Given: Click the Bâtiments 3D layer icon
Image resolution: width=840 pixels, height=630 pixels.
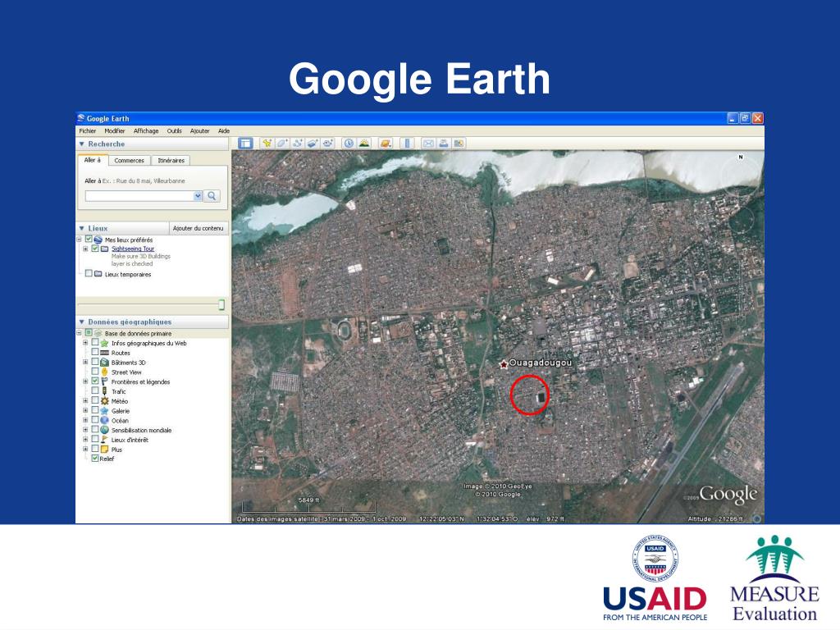Looking at the screenshot, I should (104, 362).
